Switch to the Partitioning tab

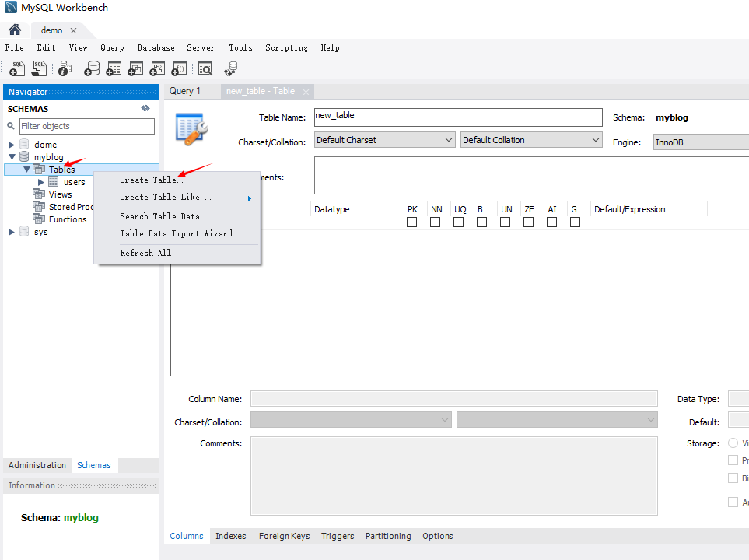[x=388, y=536]
